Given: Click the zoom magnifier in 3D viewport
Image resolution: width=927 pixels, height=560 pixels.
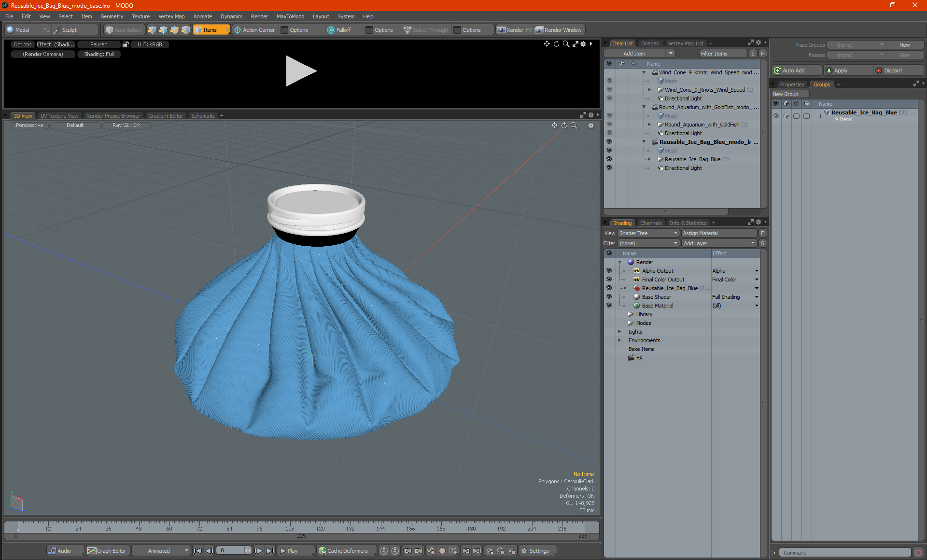Looking at the screenshot, I should pyautogui.click(x=574, y=126).
